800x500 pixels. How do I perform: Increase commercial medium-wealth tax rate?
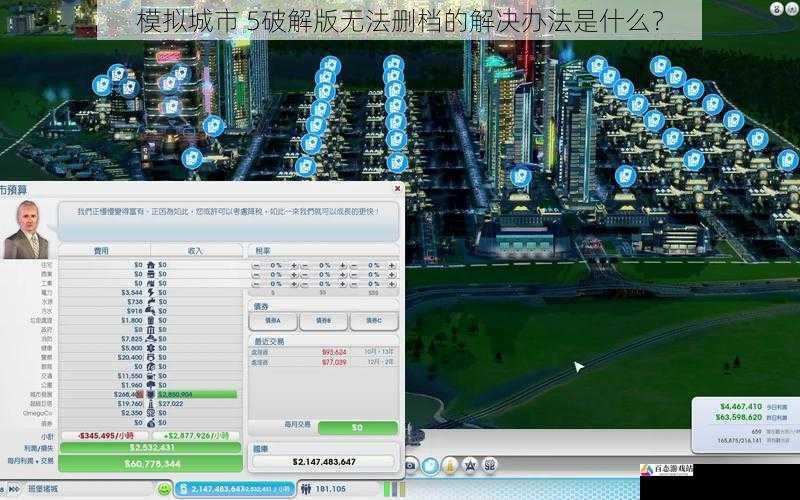(343, 275)
